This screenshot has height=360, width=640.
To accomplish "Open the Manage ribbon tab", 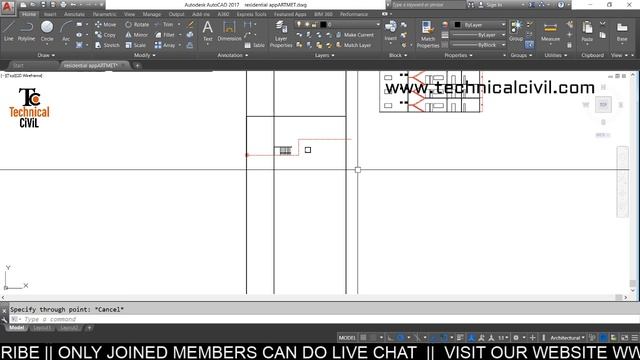I will [x=151, y=14].
